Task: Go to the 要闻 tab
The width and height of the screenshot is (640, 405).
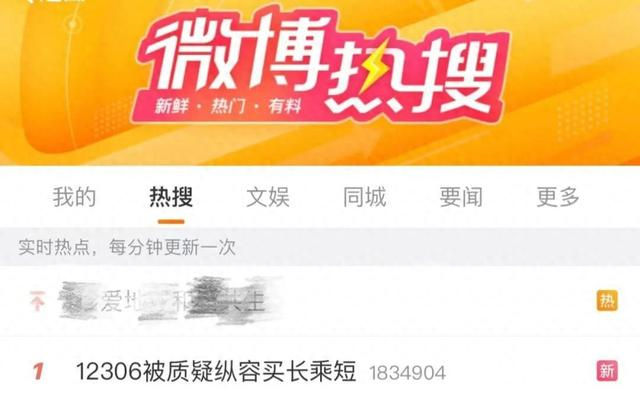Action: (x=461, y=198)
